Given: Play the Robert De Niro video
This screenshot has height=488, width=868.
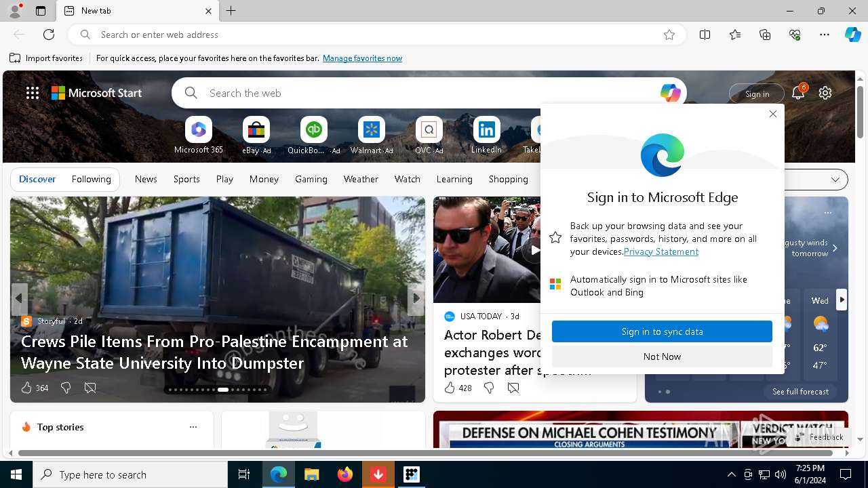Looking at the screenshot, I should point(534,250).
